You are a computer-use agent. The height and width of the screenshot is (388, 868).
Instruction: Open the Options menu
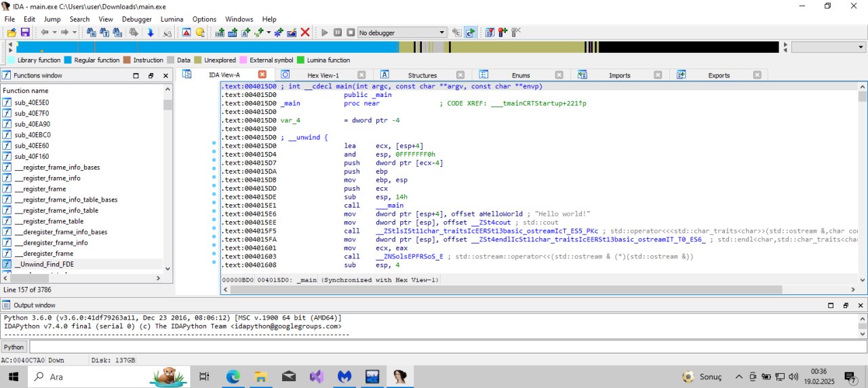[204, 19]
